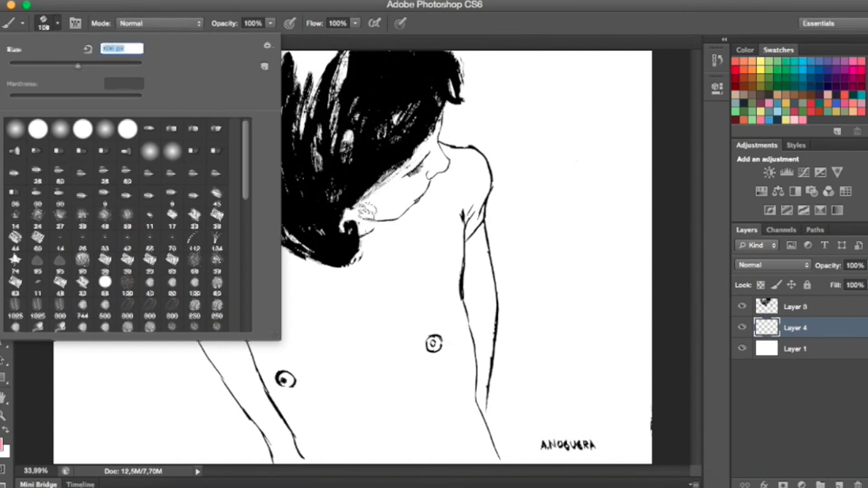Add a Curves adjustment

pos(804,172)
